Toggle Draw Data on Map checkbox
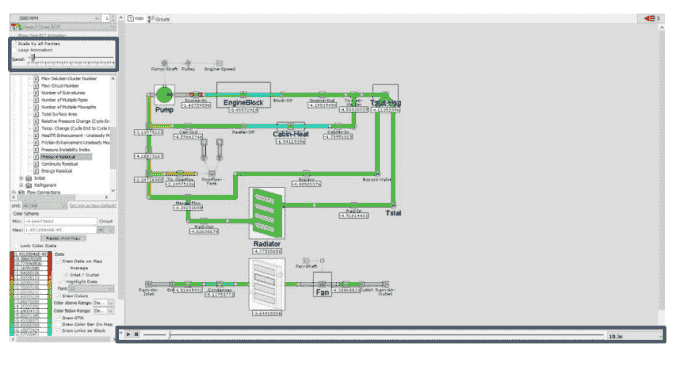The width and height of the screenshot is (680, 370). pyautogui.click(x=59, y=261)
